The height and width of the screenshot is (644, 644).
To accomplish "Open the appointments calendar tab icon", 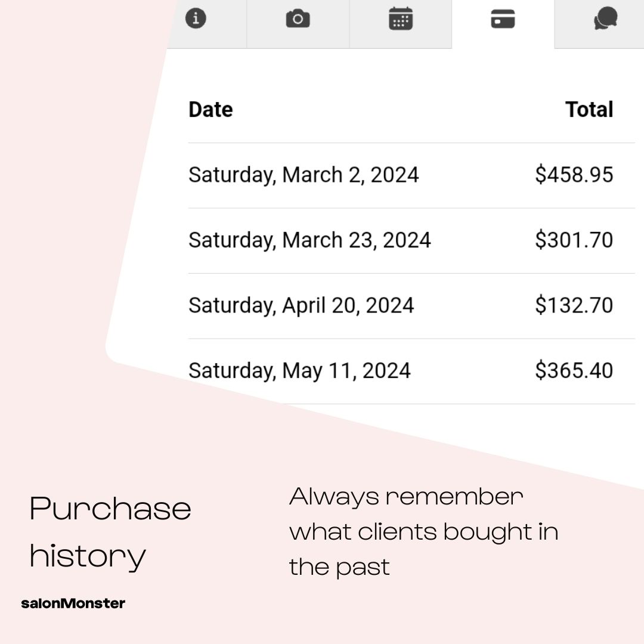I will coord(401,18).
